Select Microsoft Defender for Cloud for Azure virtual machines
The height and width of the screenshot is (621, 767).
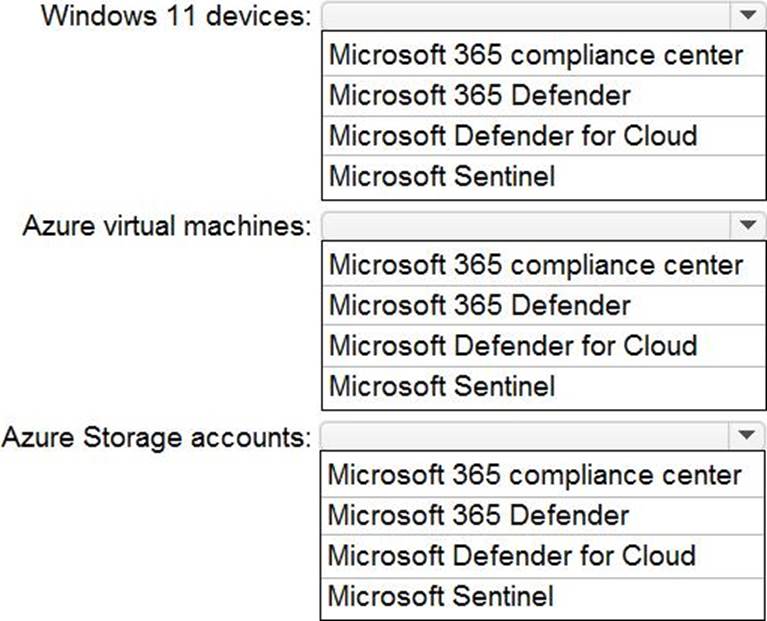click(x=512, y=346)
